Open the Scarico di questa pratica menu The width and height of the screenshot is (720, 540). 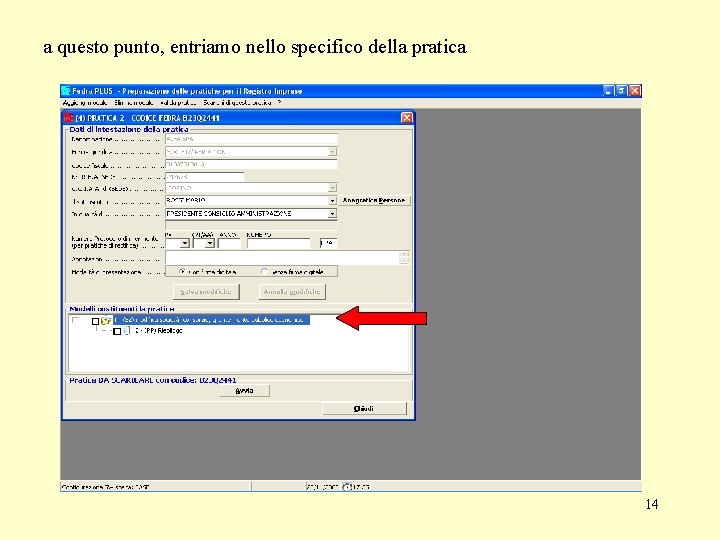(x=237, y=103)
